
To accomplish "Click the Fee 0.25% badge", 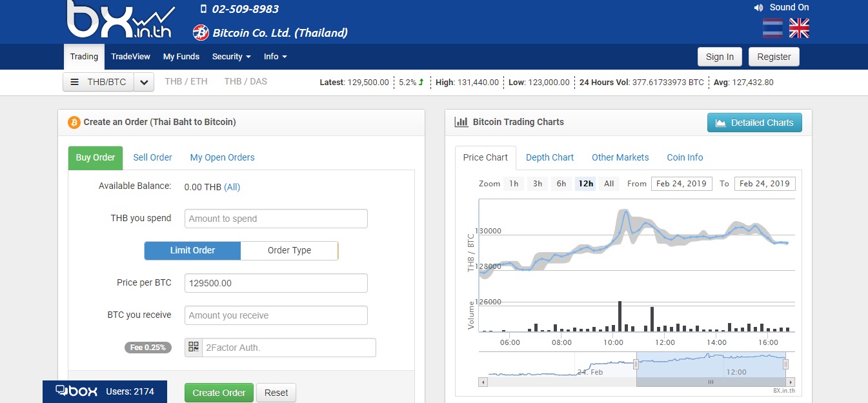I will (148, 348).
